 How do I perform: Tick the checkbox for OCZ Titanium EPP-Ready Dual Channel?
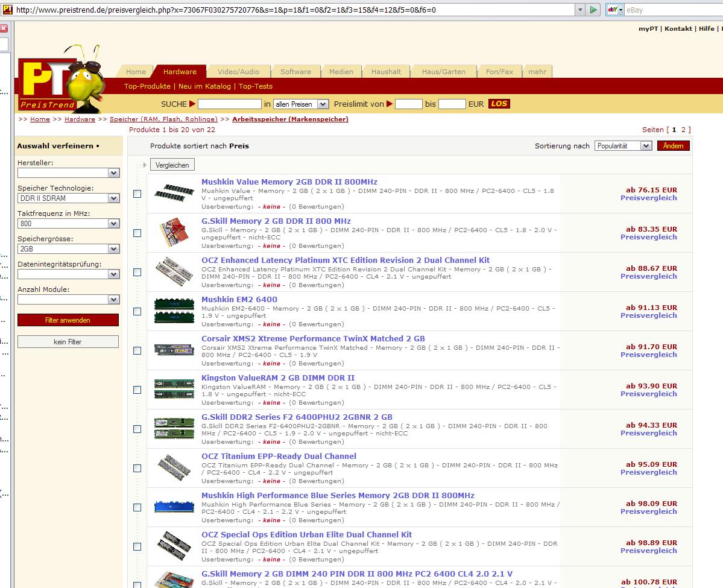click(x=137, y=468)
